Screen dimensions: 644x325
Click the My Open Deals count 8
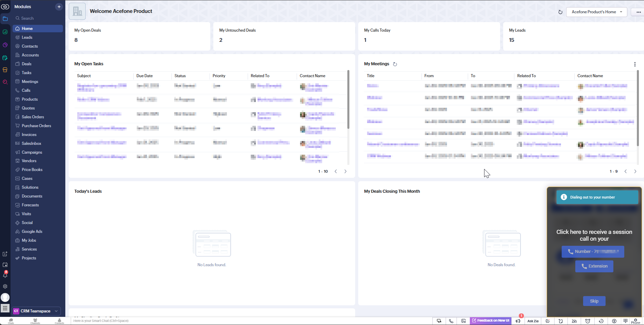tap(76, 40)
